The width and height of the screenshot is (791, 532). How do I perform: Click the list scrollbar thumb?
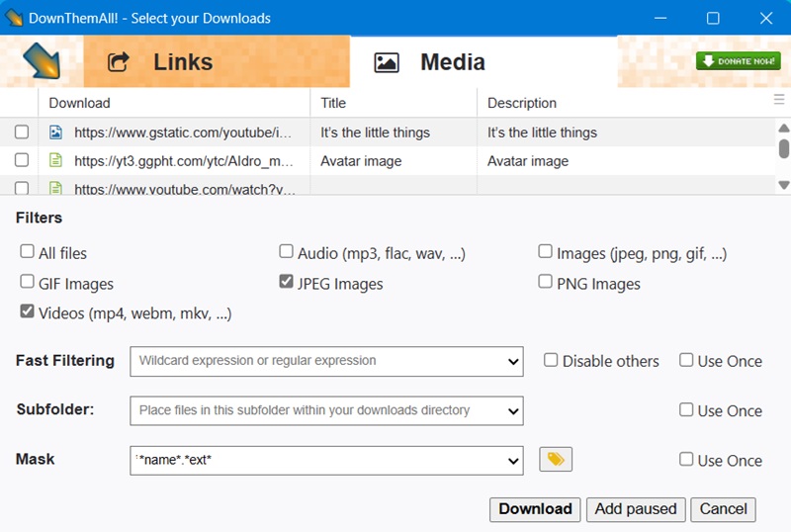click(783, 149)
